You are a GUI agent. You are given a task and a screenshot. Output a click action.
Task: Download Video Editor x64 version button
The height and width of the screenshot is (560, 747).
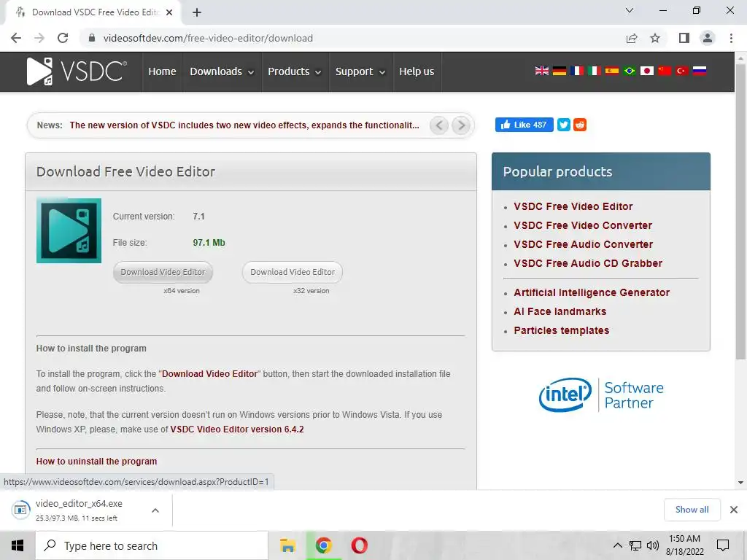click(x=163, y=273)
